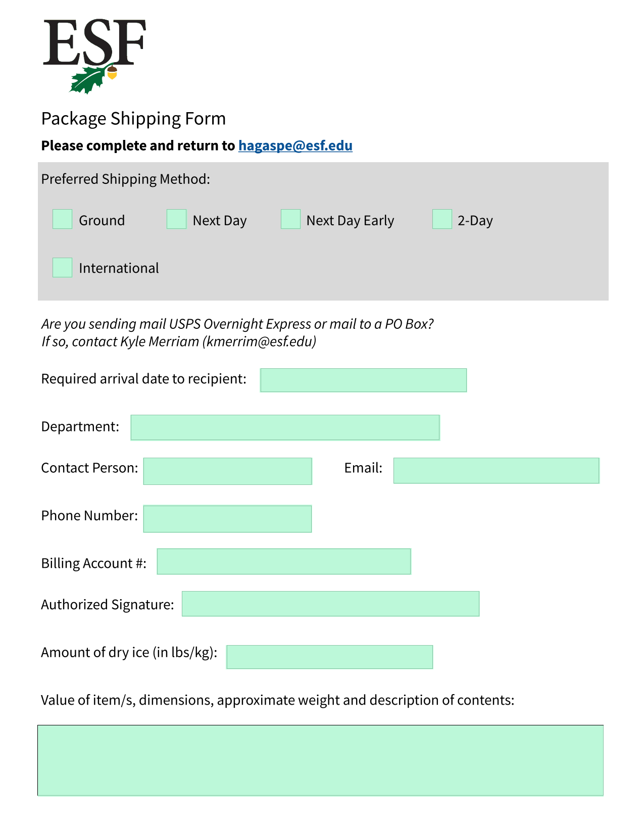Click the Required arrival date field
Viewport: 644px width, 833px height.
click(x=364, y=380)
